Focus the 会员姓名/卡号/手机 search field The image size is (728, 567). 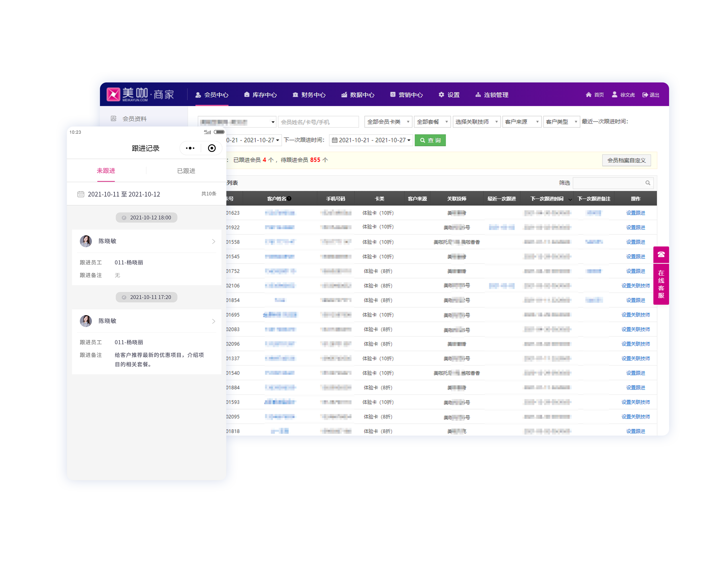coord(319,122)
